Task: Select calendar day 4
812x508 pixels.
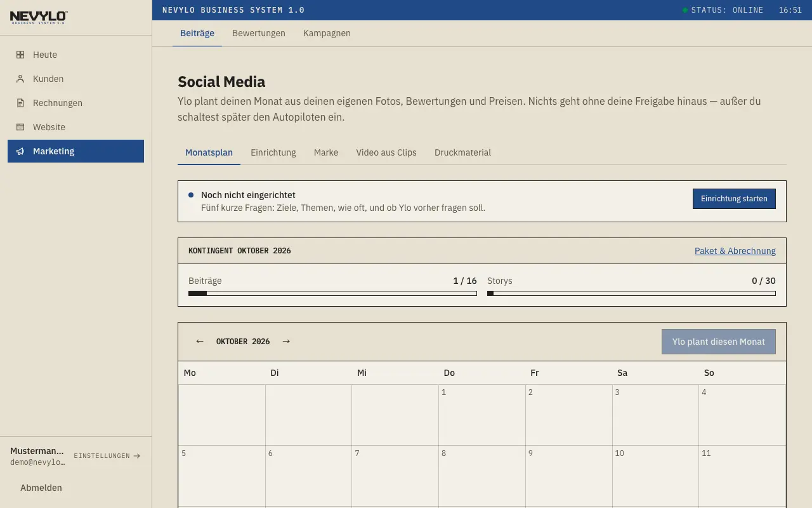Action: (742, 415)
